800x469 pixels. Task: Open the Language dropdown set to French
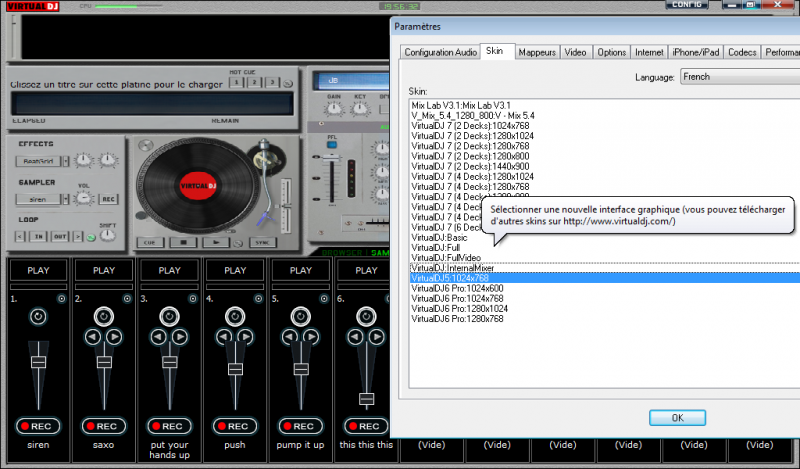[734, 76]
